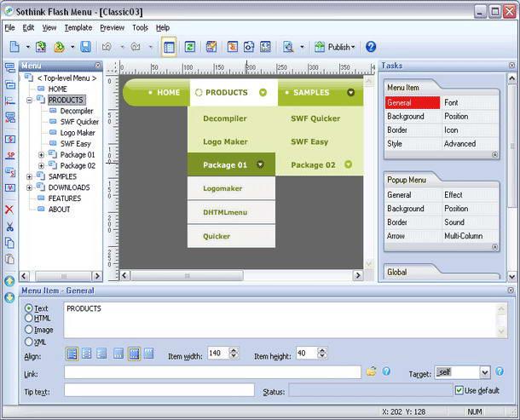Select the XML radio button

29,342
